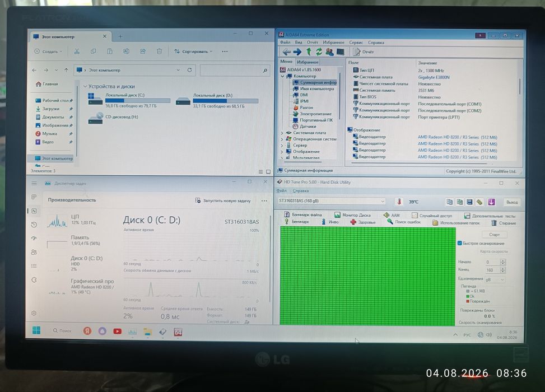
Task: Click the Explorer up-directory arrow
Action: tap(66, 70)
